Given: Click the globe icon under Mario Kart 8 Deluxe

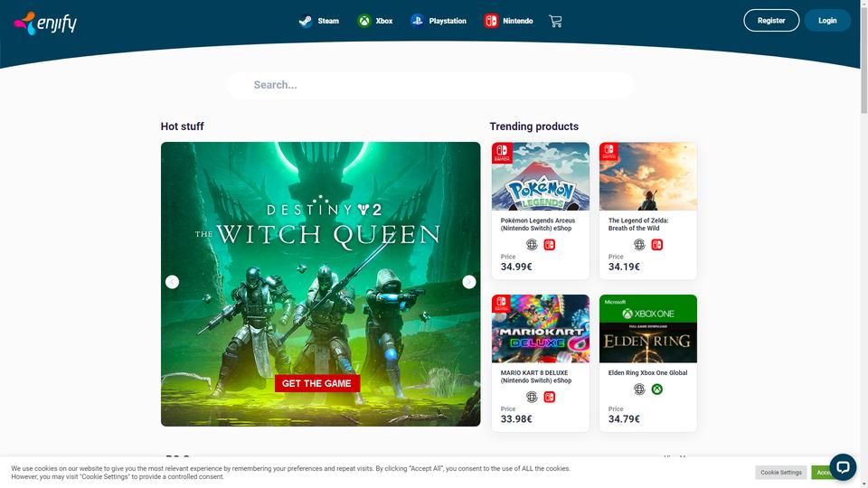Looking at the screenshot, I should [532, 397].
